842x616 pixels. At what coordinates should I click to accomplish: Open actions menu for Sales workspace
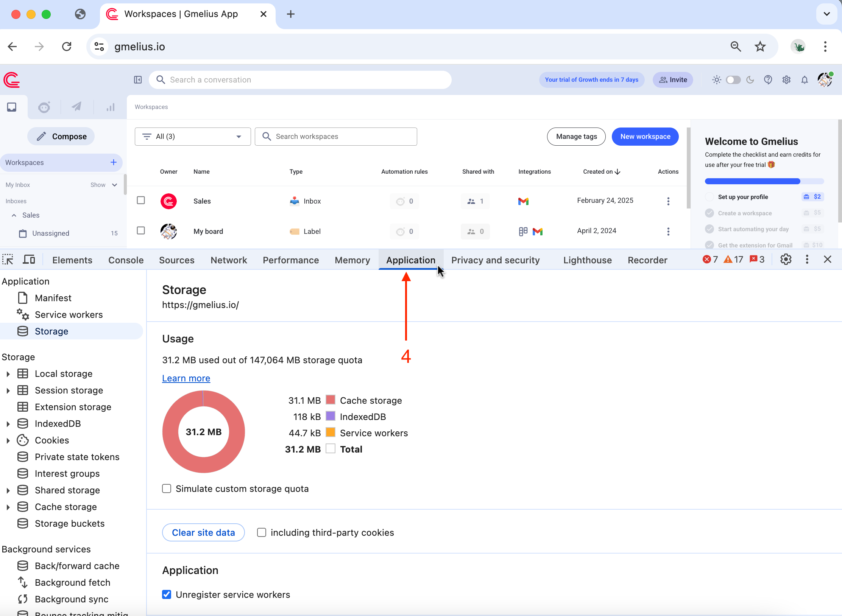(668, 201)
